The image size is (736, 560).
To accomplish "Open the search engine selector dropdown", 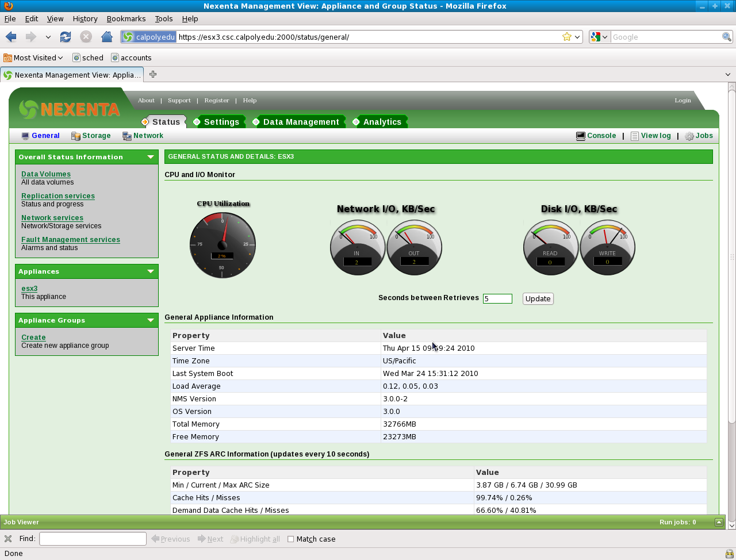I will tap(604, 37).
